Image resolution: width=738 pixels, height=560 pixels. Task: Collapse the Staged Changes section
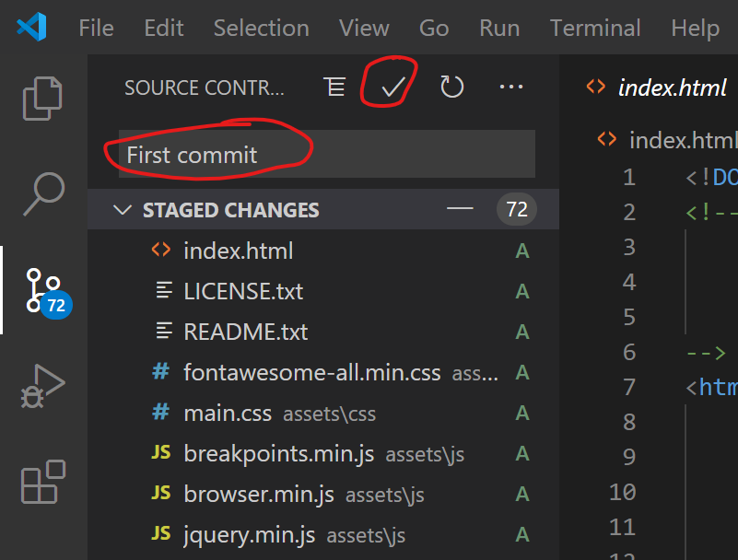point(122,210)
